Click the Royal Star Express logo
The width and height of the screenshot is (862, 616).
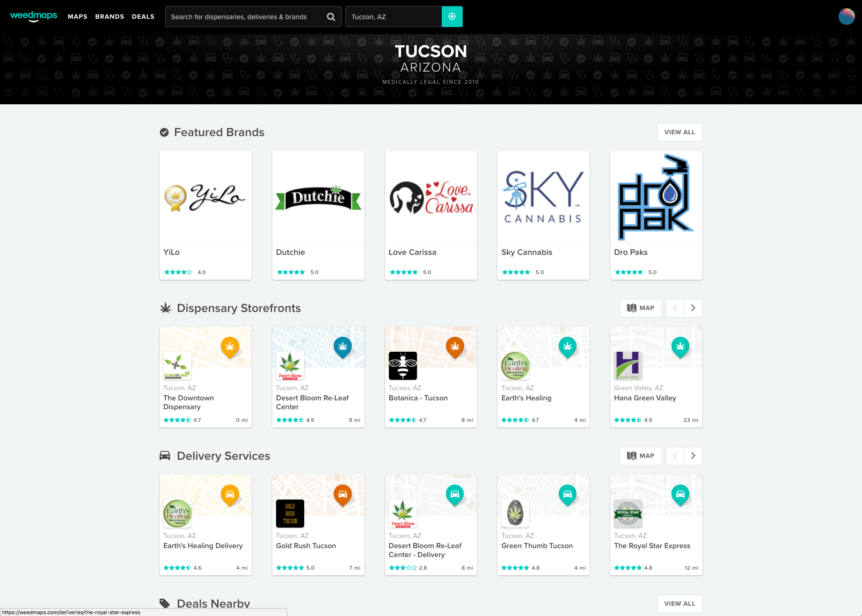point(628,514)
